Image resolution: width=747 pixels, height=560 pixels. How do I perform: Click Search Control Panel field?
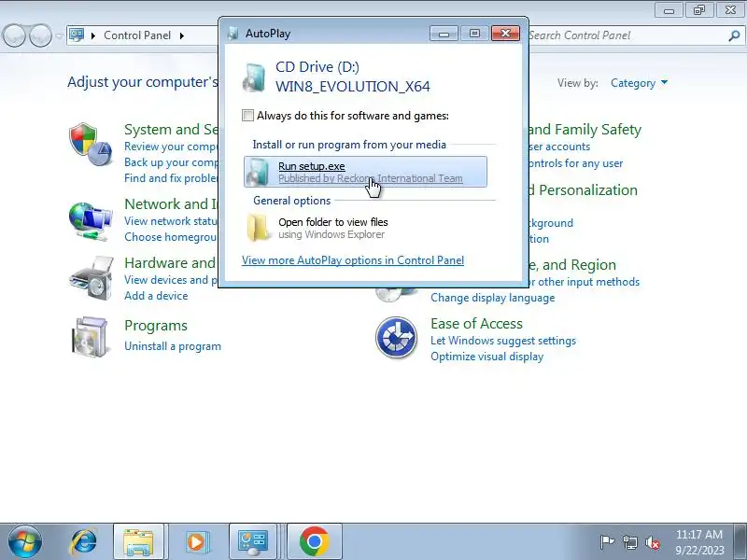[x=627, y=35]
